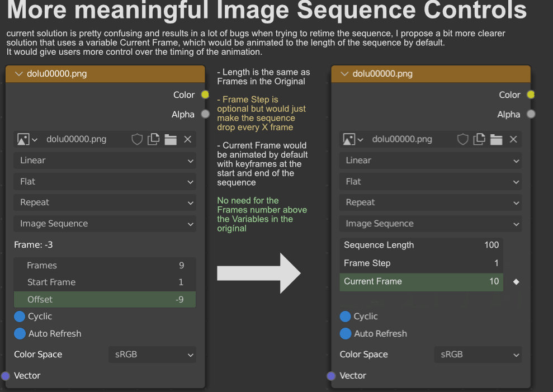Click keyframe diamond beside Current Frame

(x=516, y=282)
